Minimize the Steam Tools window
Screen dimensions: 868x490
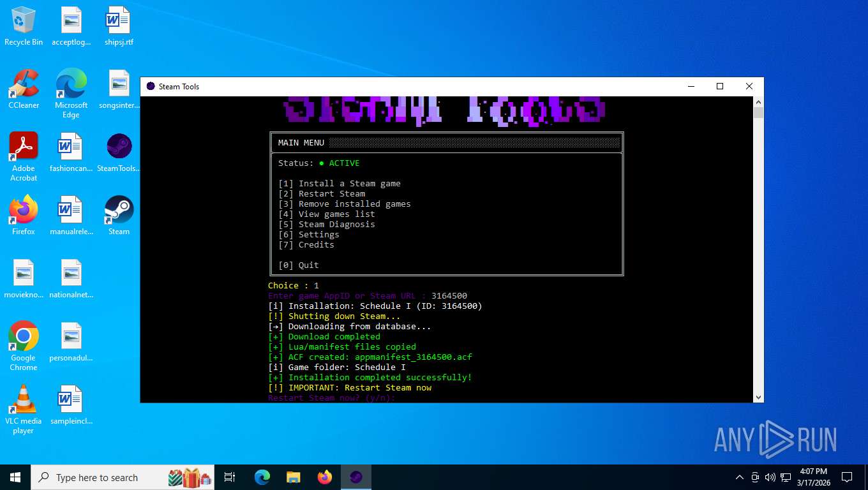691,86
